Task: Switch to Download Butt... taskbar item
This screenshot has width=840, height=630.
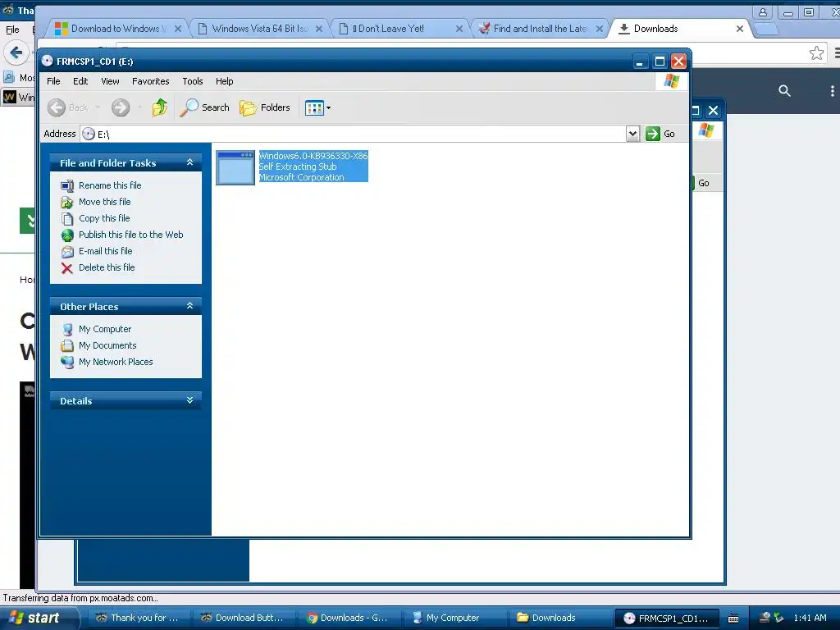Action: (242, 618)
